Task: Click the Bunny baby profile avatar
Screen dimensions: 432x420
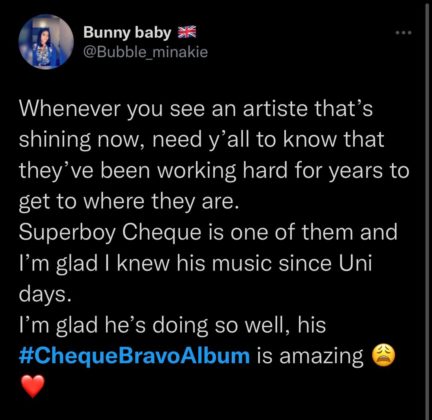Action: (x=46, y=42)
